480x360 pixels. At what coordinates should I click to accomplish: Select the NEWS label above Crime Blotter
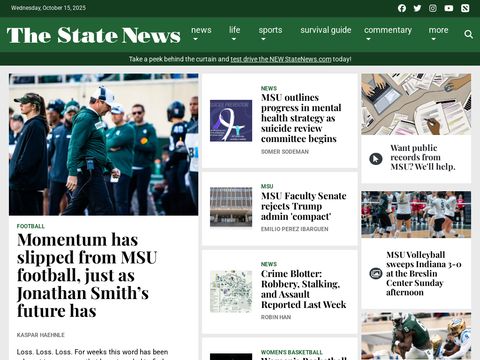tap(269, 264)
